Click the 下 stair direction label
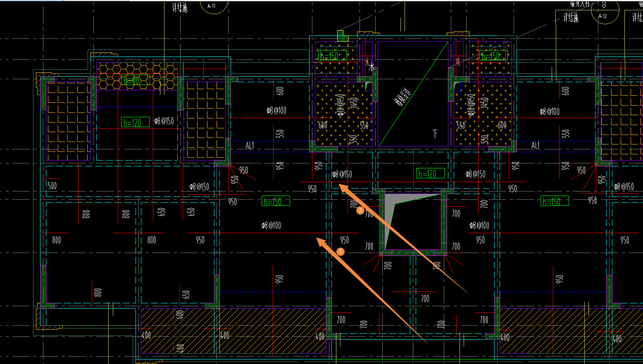643x364 pixels. pyautogui.click(x=435, y=133)
